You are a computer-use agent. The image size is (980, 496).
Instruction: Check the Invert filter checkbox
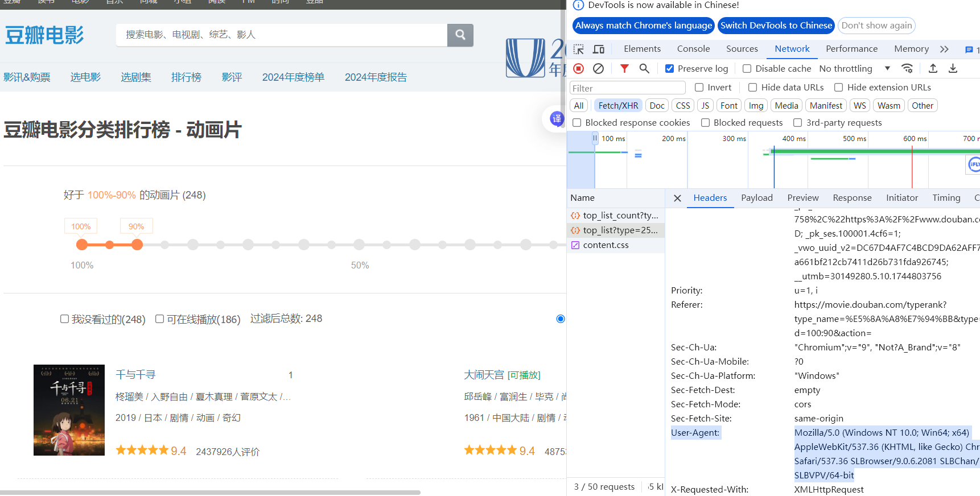699,88
